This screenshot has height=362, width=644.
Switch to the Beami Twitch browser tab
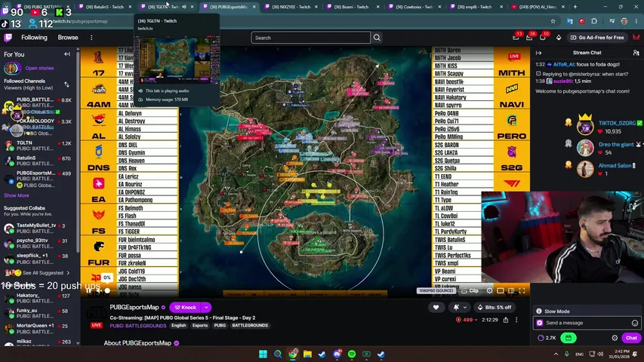(x=353, y=7)
